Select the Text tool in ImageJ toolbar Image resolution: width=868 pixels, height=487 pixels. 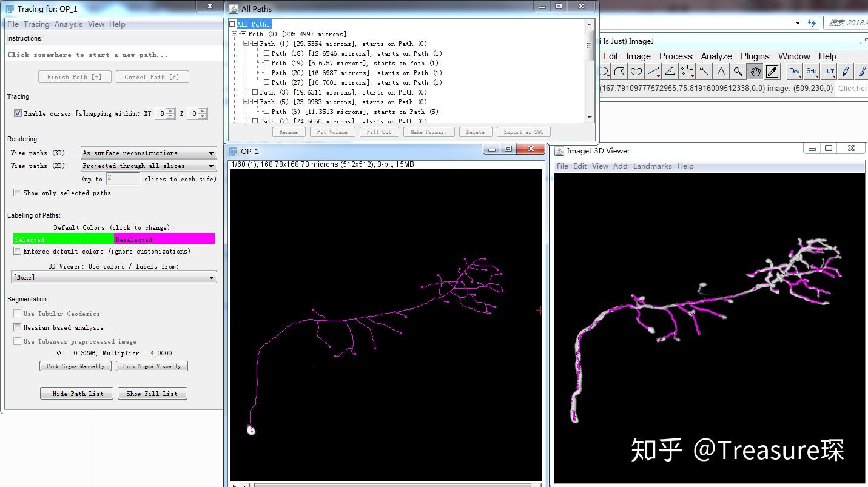[720, 72]
